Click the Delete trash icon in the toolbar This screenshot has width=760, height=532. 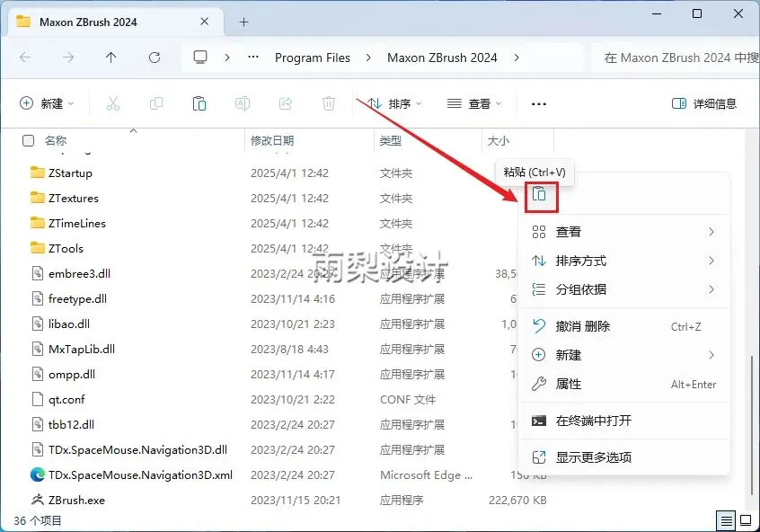pos(329,103)
